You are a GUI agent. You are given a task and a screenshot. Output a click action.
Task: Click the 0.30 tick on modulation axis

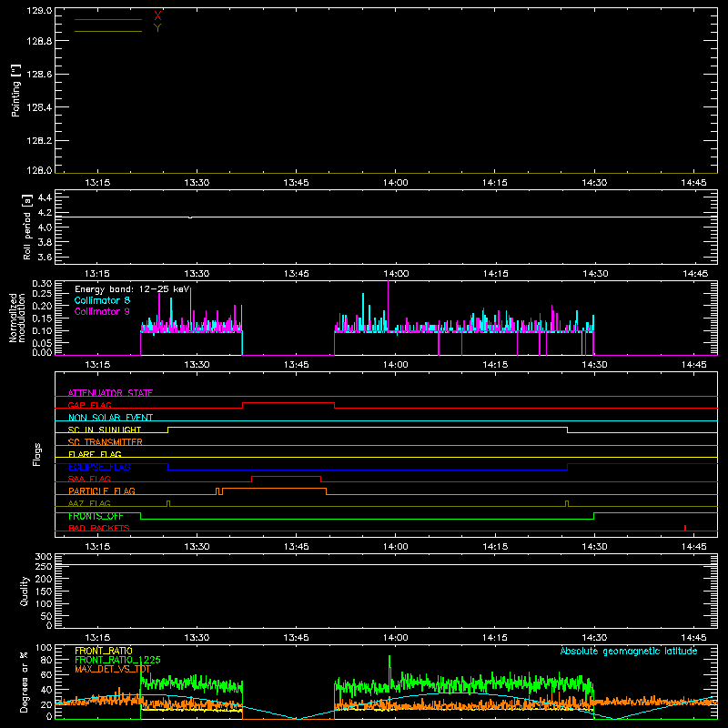[42, 283]
